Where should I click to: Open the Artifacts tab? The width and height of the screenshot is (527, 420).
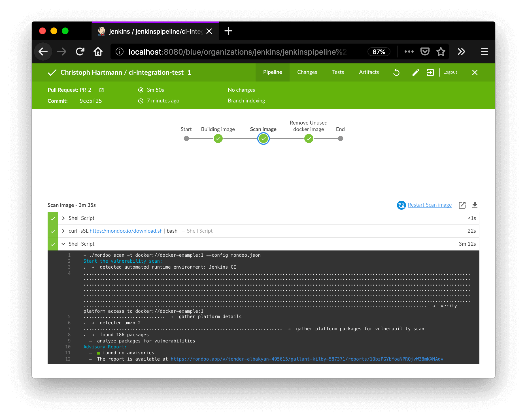(369, 72)
